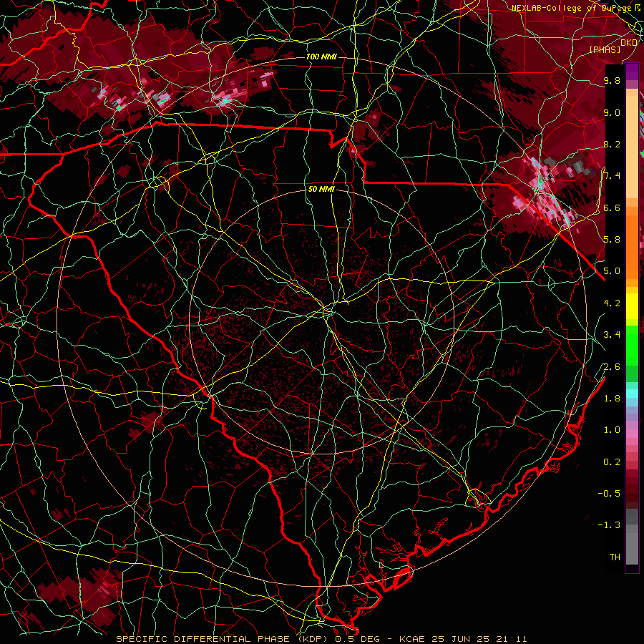The width and height of the screenshot is (644, 644).
Task: Click the 3.4 scale value
Action: click(x=612, y=335)
